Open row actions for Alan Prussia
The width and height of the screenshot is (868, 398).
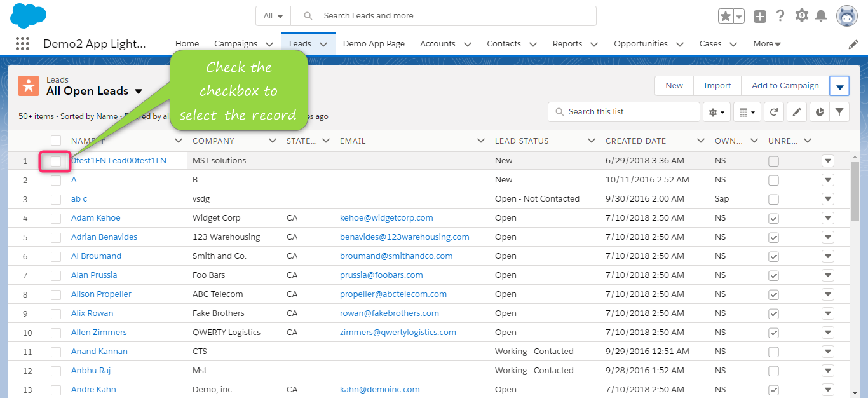click(x=828, y=275)
